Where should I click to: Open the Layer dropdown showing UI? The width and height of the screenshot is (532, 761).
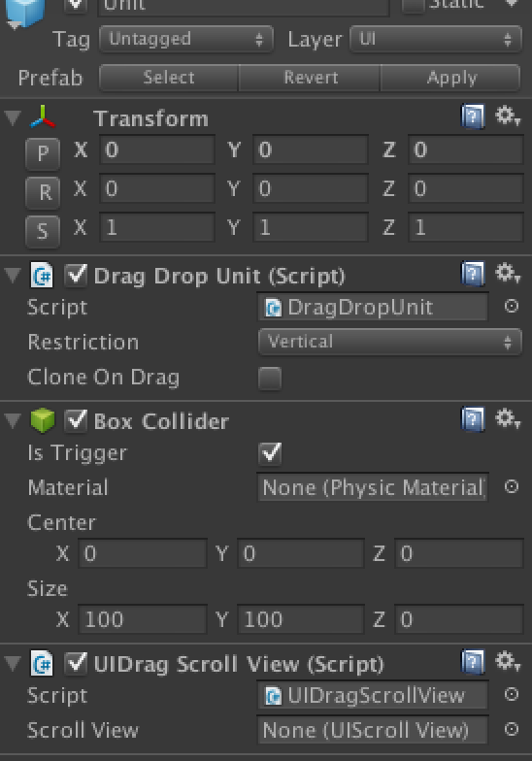pyautogui.click(x=436, y=39)
